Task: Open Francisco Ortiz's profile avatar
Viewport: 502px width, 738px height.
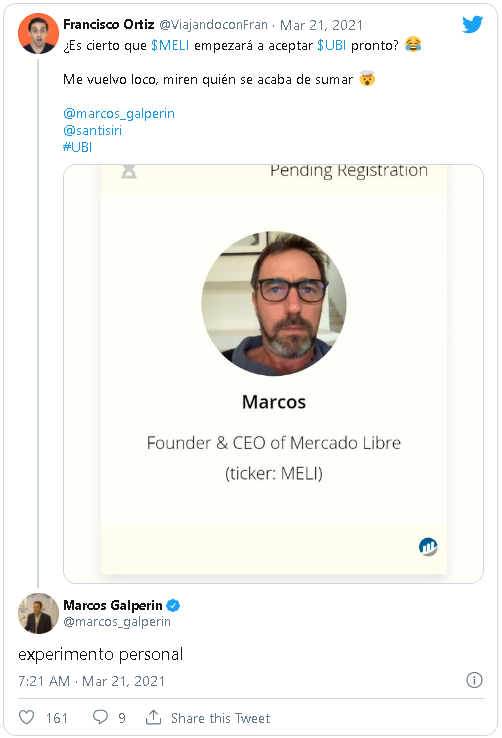Action: (x=38, y=33)
